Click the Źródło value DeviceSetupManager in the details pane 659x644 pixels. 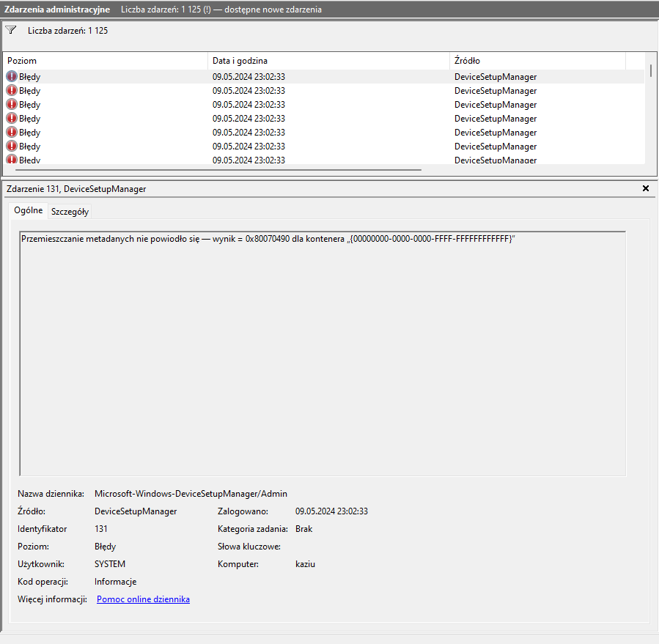tap(136, 511)
